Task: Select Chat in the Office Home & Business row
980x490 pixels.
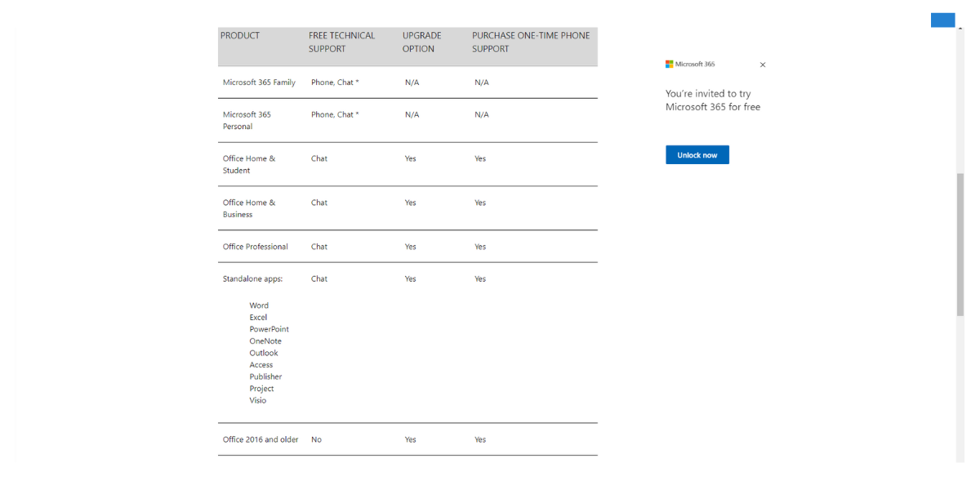Action: point(319,203)
